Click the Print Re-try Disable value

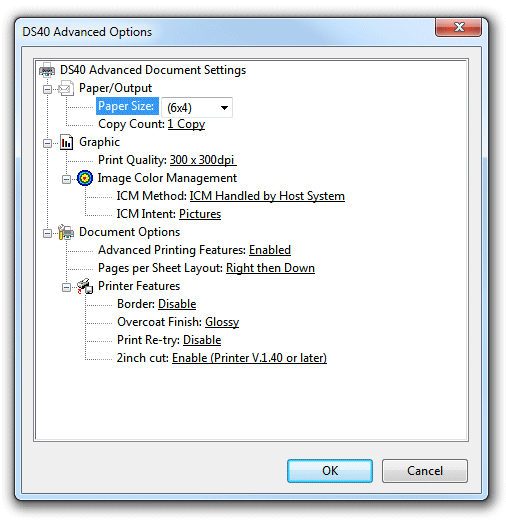click(x=202, y=340)
